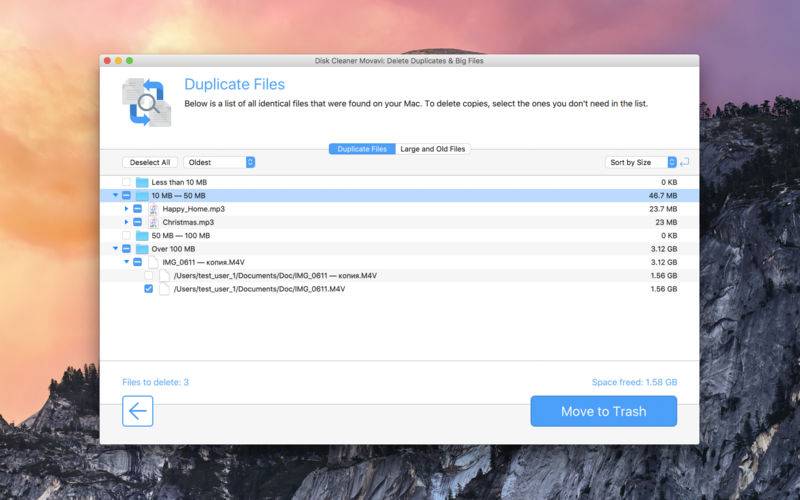Click the 23 MB size value
Image resolution: width=800 pixels, height=500 pixels.
click(666, 222)
